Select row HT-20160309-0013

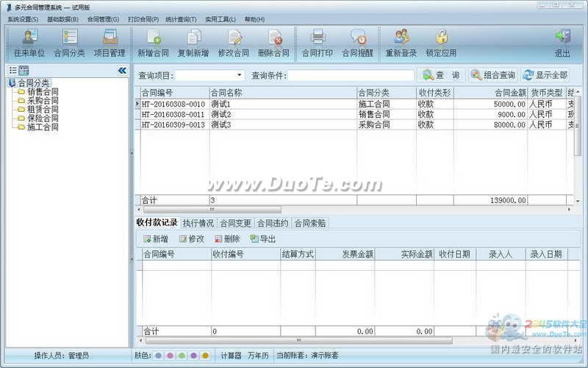tap(354, 124)
